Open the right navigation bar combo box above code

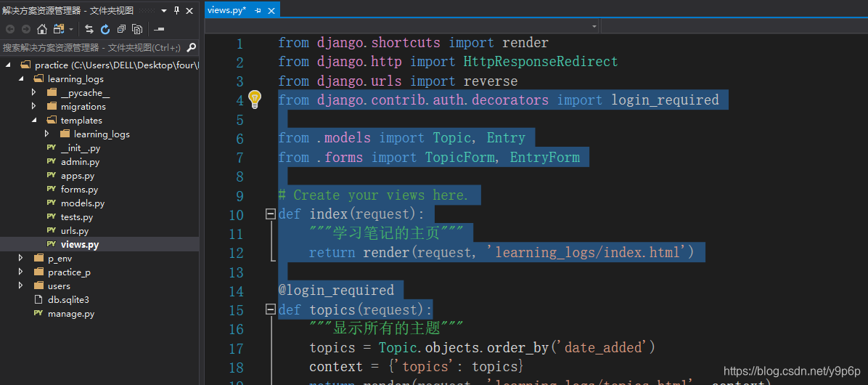(734, 26)
